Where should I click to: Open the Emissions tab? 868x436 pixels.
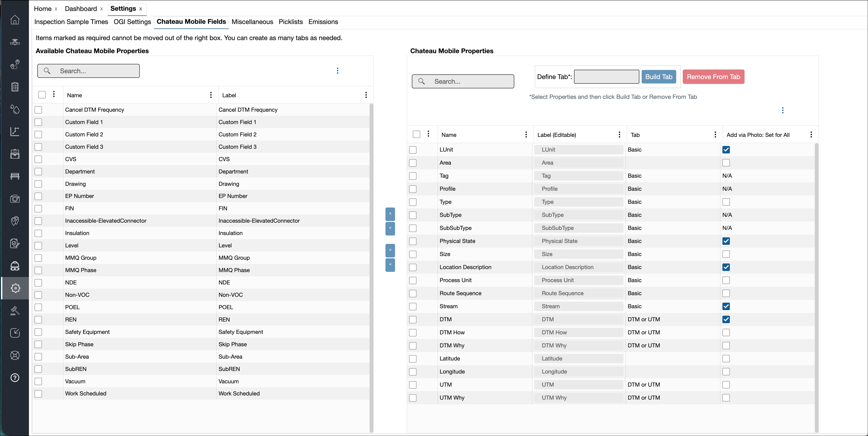[323, 22]
